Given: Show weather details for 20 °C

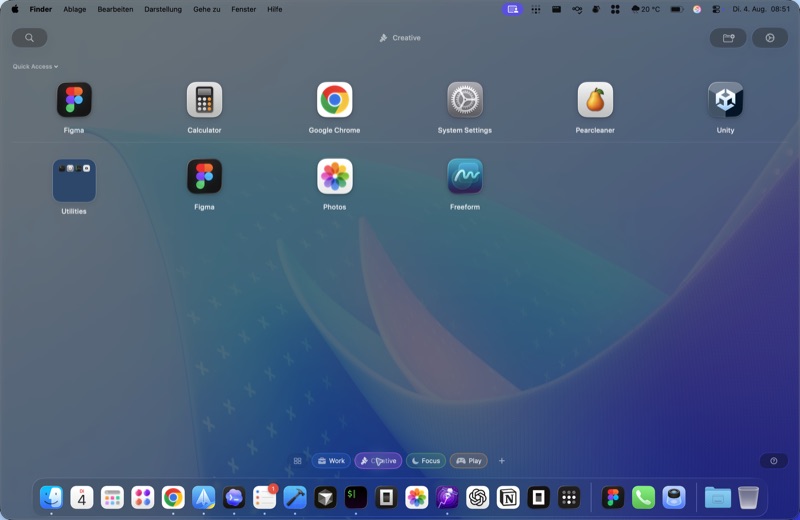Looking at the screenshot, I should coord(645,9).
